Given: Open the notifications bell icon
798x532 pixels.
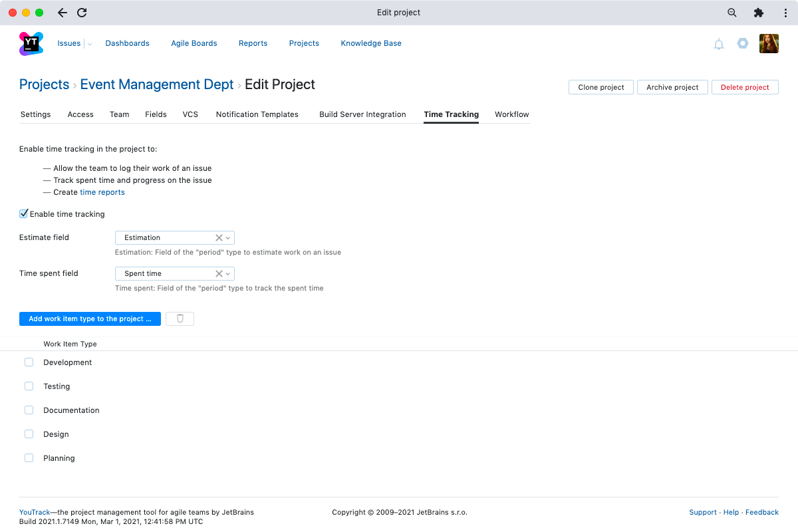Looking at the screenshot, I should pos(719,44).
